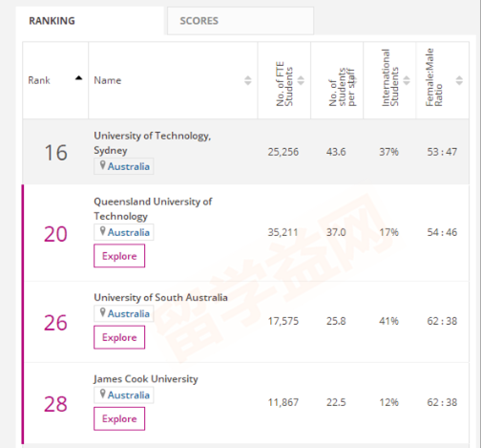Sort by the Rank column arrow

coord(78,78)
